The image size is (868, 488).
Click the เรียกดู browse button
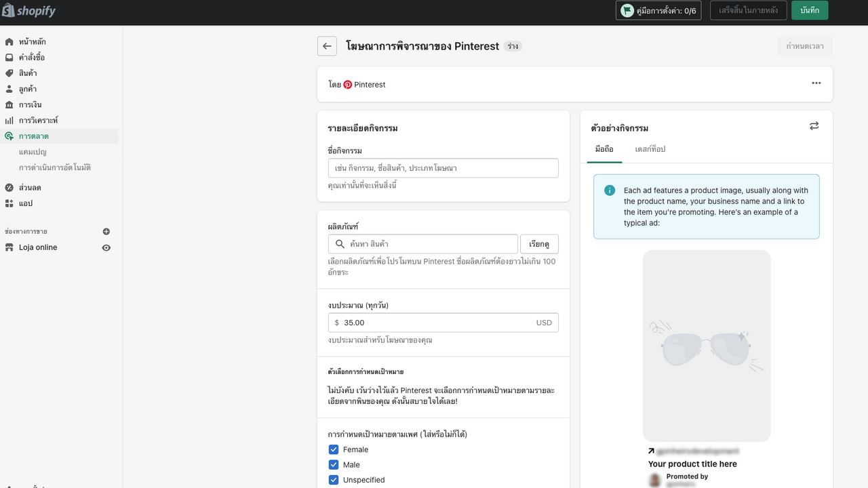(539, 244)
